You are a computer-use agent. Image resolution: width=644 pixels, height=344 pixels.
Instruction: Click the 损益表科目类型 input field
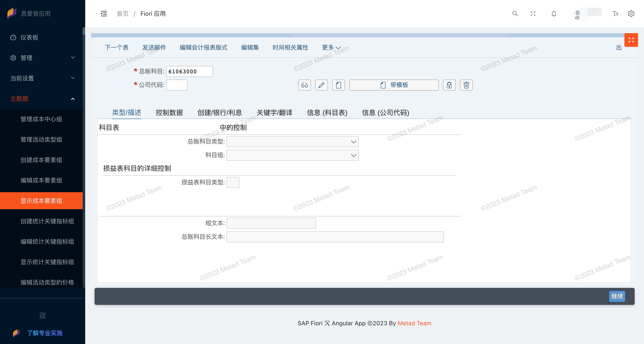click(233, 182)
